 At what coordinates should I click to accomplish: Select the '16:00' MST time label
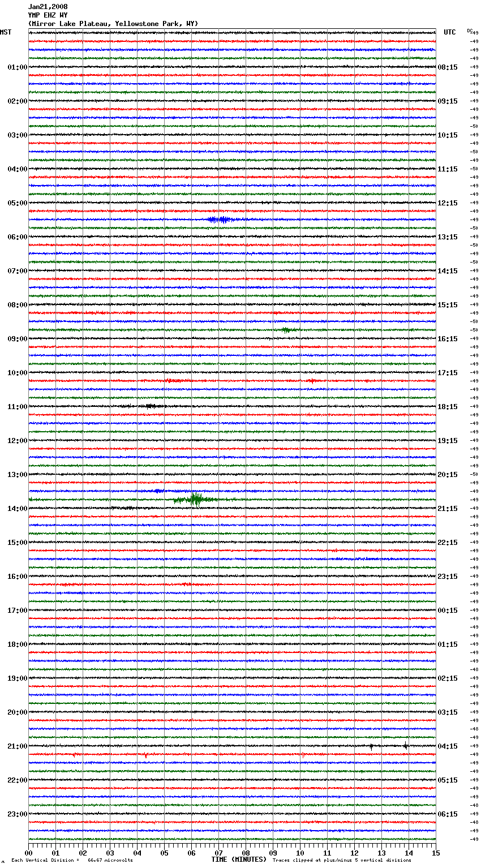[x=18, y=577]
